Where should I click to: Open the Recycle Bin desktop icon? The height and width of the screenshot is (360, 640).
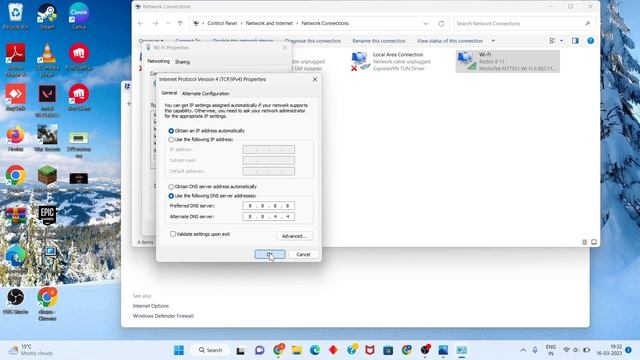16,16
